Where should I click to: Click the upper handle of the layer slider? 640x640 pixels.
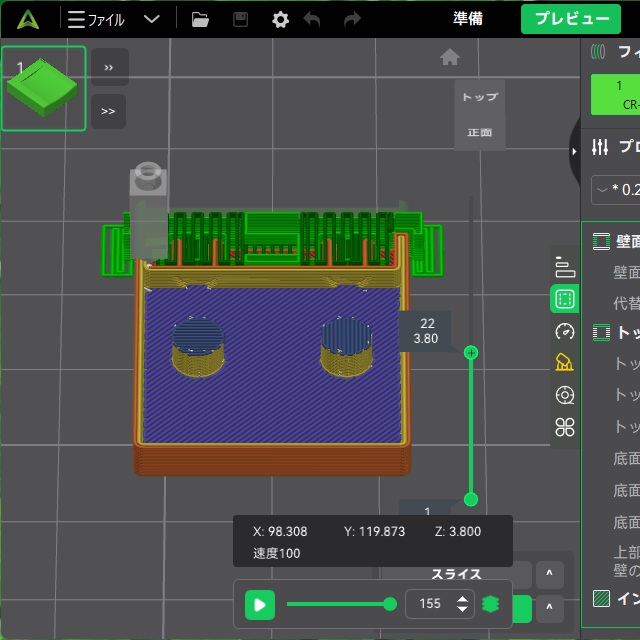tap(471, 352)
